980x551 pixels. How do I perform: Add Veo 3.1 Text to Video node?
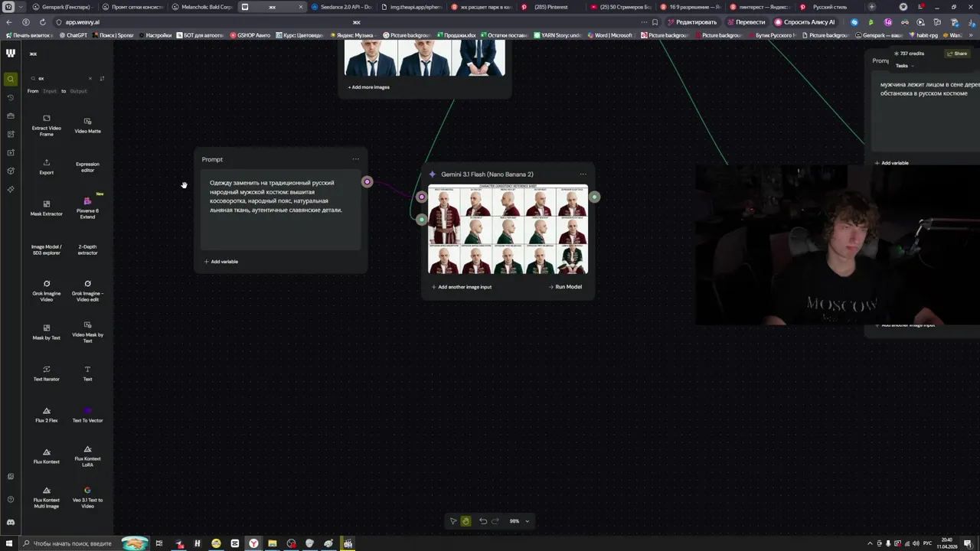coord(87,499)
